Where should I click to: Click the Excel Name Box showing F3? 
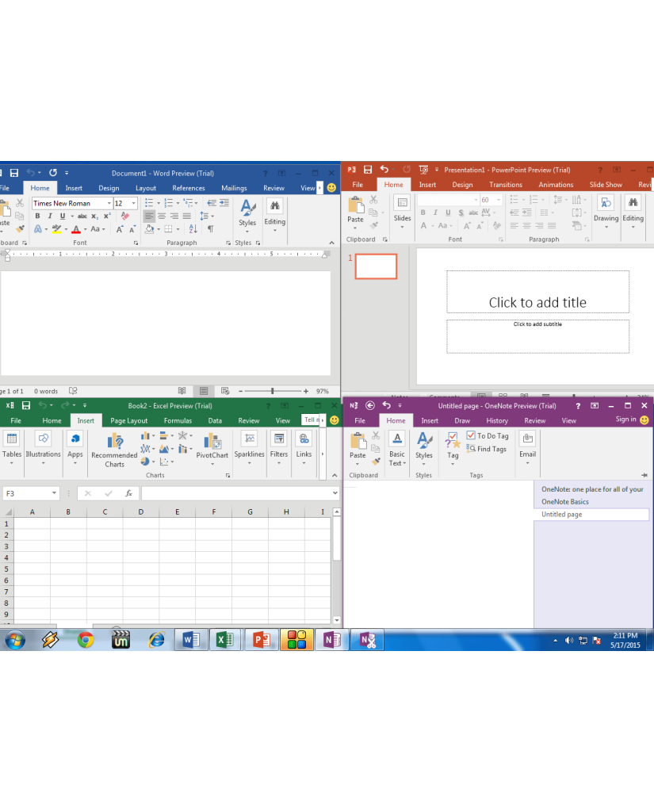pyautogui.click(x=31, y=493)
